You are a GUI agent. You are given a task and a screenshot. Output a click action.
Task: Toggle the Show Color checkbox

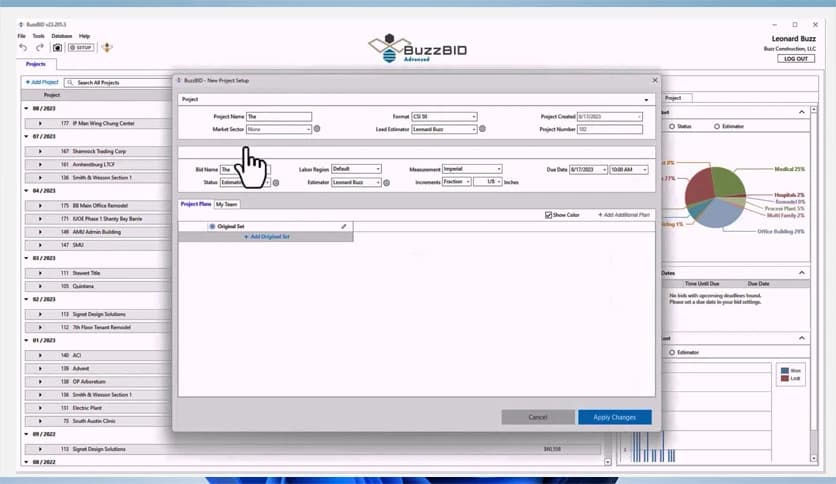[548, 215]
